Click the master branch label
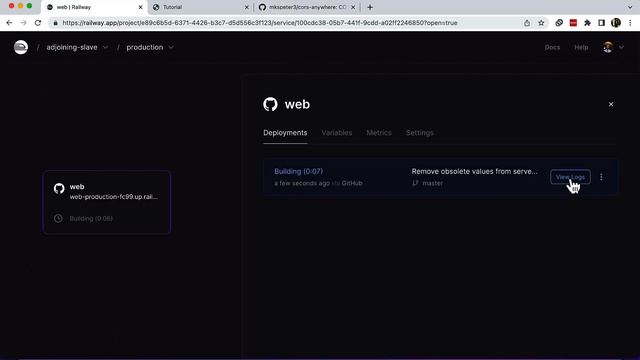Viewport: 640px width, 360px height. [433, 183]
